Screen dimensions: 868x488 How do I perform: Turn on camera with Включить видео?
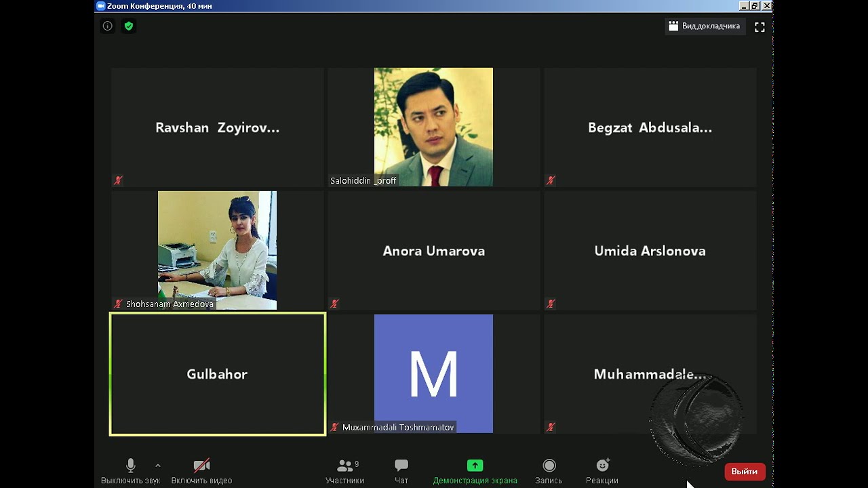click(x=201, y=471)
